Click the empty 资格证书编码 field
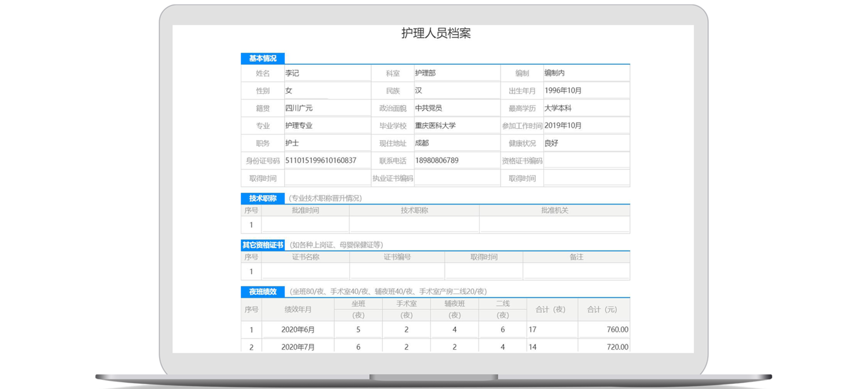The image size is (868, 389). pos(586,161)
